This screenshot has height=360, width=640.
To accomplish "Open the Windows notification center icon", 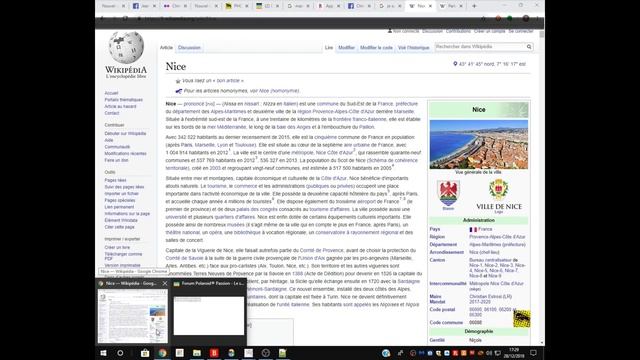I will click(x=533, y=353).
